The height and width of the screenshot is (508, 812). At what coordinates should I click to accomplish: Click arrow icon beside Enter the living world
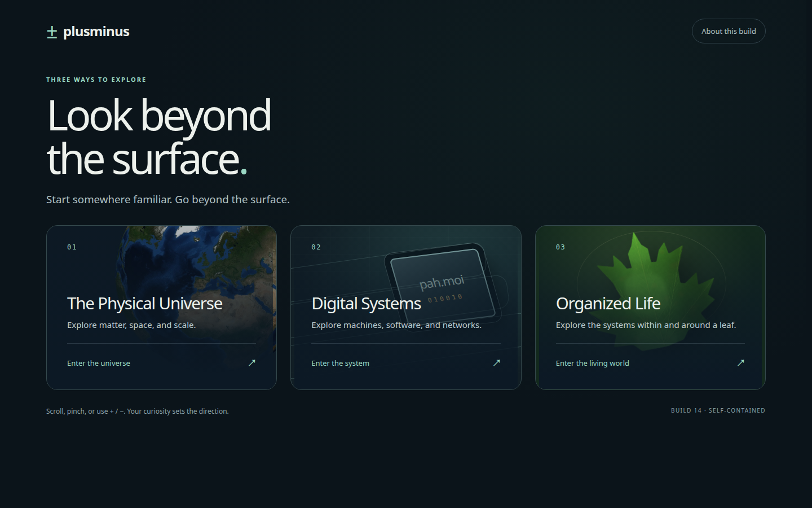click(x=741, y=362)
